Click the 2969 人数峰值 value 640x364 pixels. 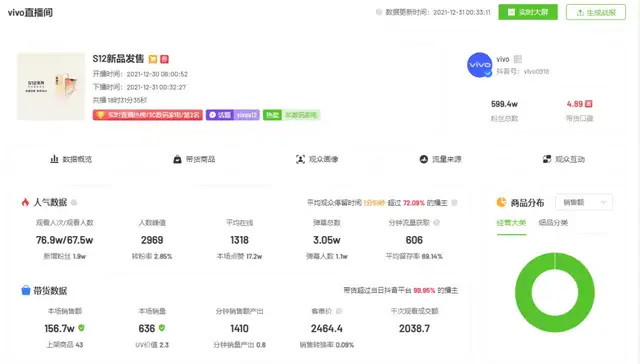click(152, 240)
